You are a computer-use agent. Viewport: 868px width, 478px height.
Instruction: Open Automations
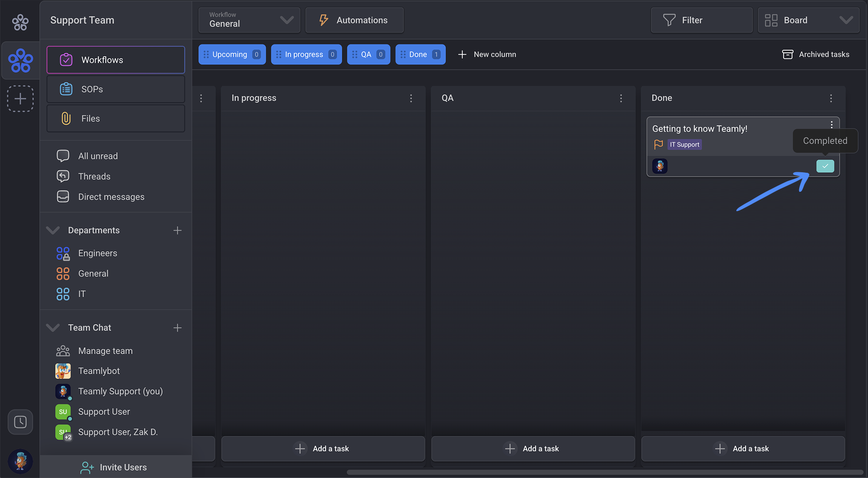pyautogui.click(x=354, y=20)
